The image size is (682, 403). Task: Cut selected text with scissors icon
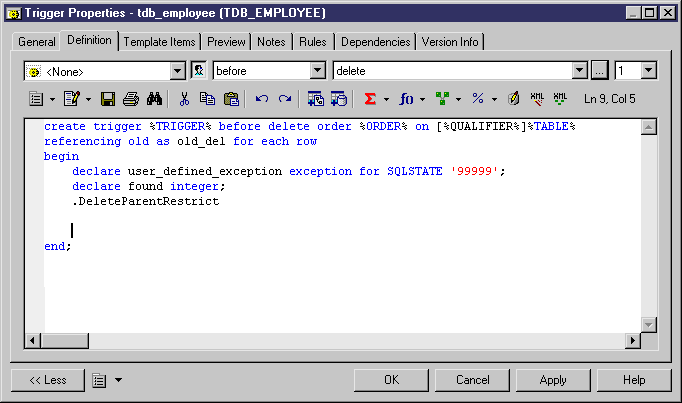click(x=184, y=99)
